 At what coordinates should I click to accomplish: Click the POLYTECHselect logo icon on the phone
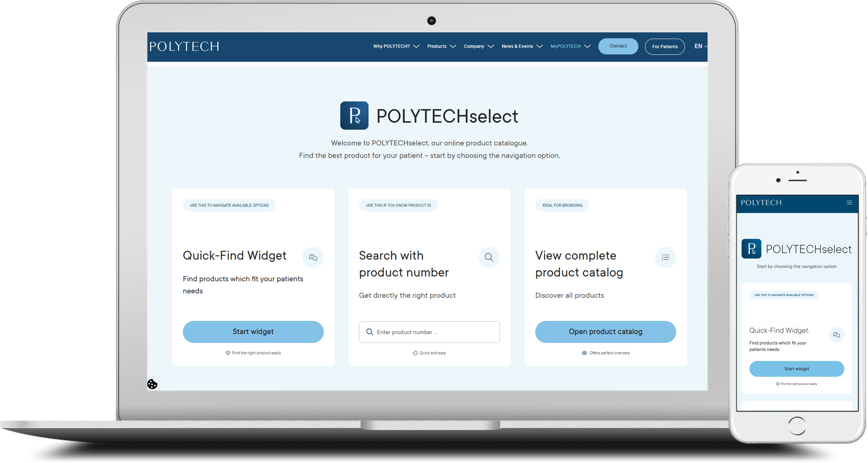751,249
